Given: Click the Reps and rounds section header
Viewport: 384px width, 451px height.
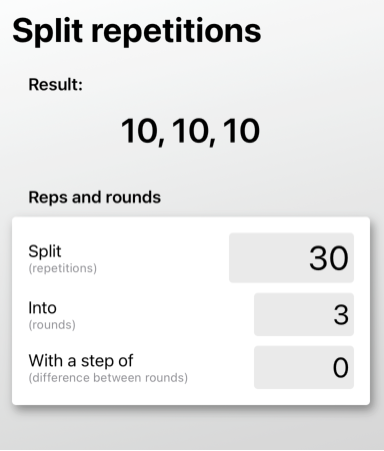Looking at the screenshot, I should pos(94,197).
